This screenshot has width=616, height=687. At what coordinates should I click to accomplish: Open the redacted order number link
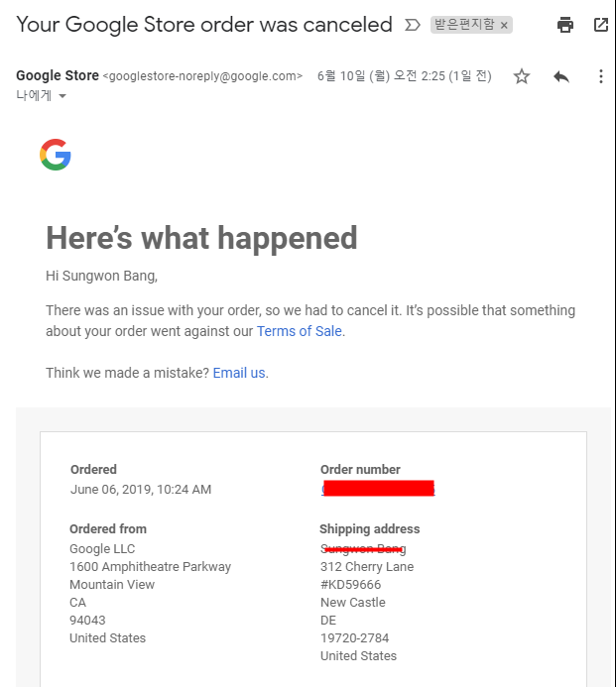[x=378, y=489]
